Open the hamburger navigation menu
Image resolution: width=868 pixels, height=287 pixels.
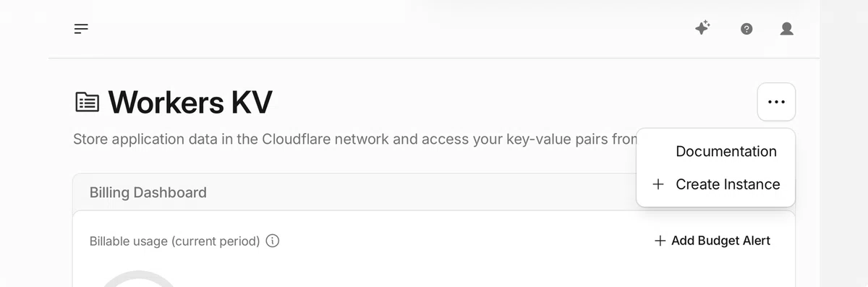[x=81, y=29]
